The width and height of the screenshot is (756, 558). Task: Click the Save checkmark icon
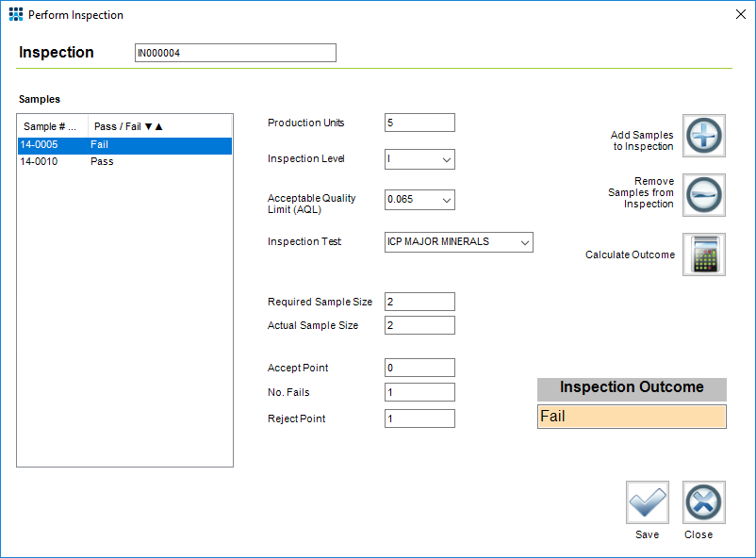click(x=647, y=502)
